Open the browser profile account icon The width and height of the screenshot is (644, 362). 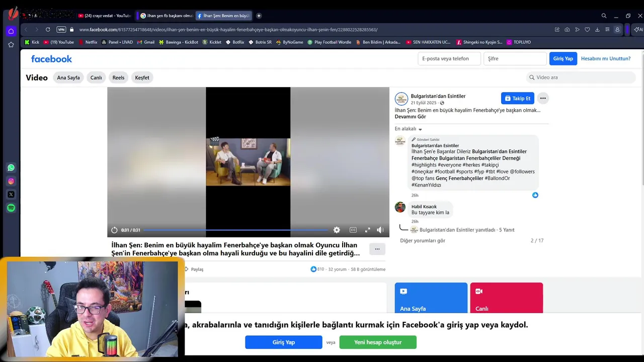(x=617, y=30)
